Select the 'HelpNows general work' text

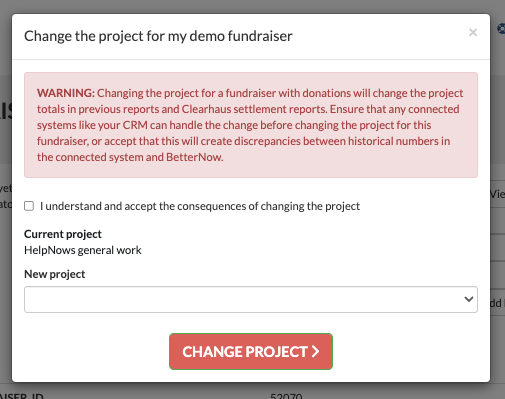[83, 250]
